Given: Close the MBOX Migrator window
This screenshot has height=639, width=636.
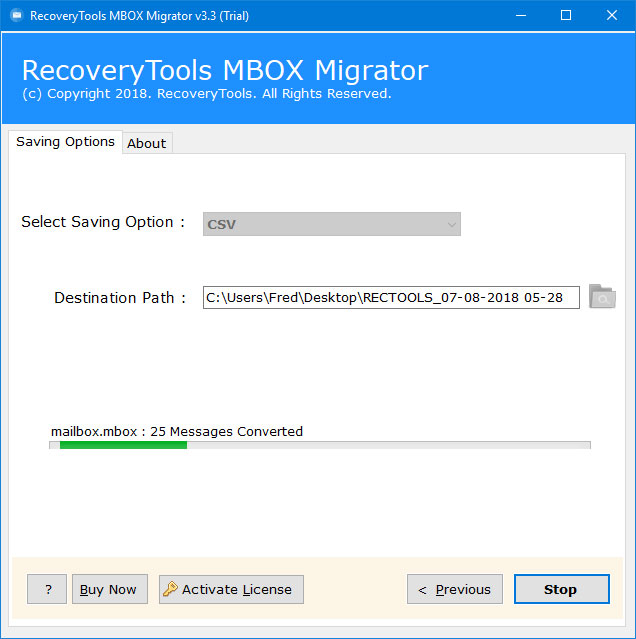Looking at the screenshot, I should click(x=612, y=15).
